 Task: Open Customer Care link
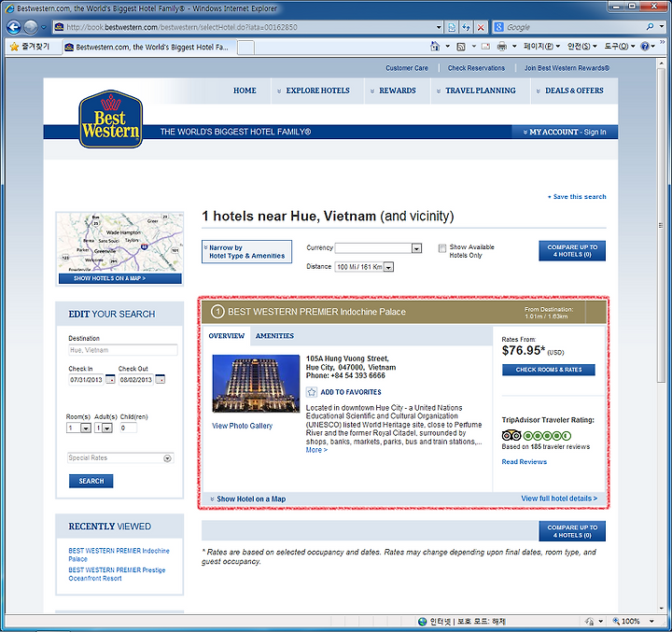[x=407, y=68]
